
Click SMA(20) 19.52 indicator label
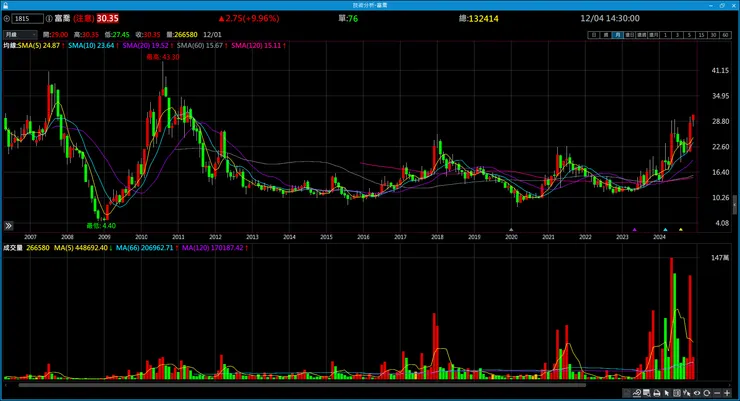(x=145, y=46)
